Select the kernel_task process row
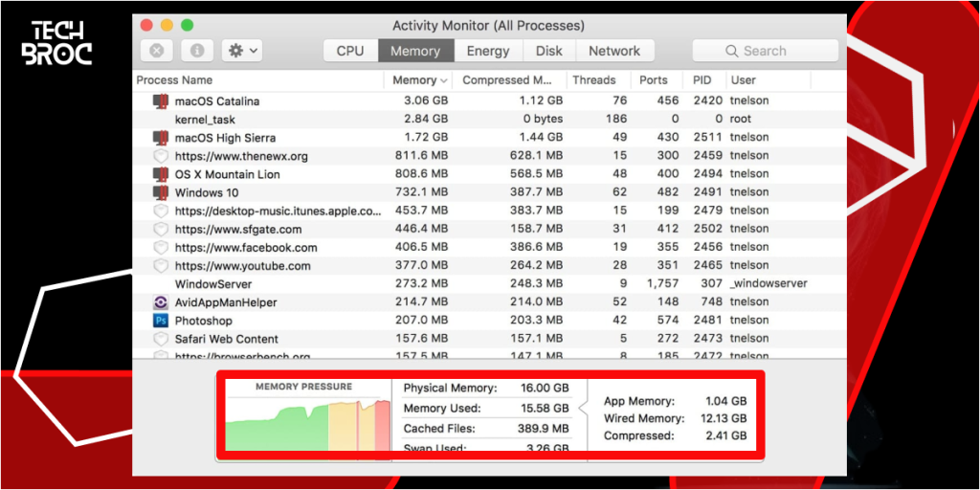 tap(489, 119)
